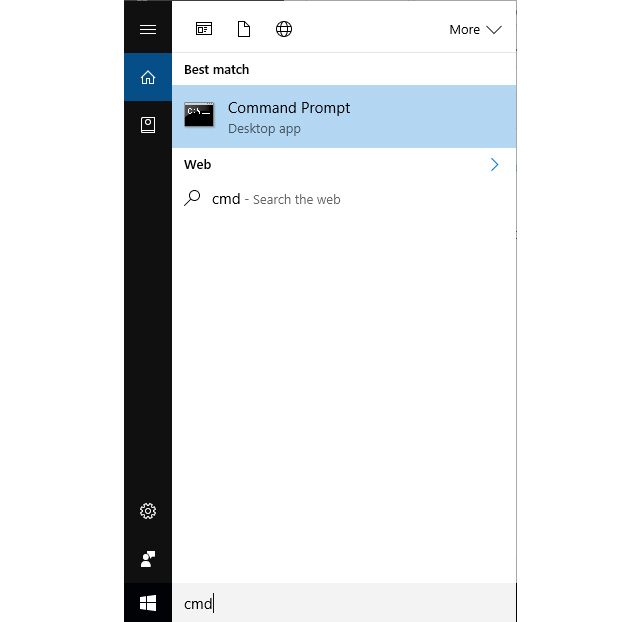The image size is (640, 622).
Task: Filter results by Apps icon
Action: [x=204, y=29]
